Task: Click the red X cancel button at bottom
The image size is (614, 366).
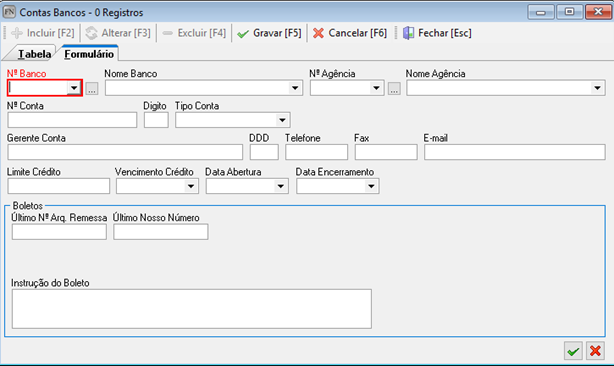Action: point(595,351)
